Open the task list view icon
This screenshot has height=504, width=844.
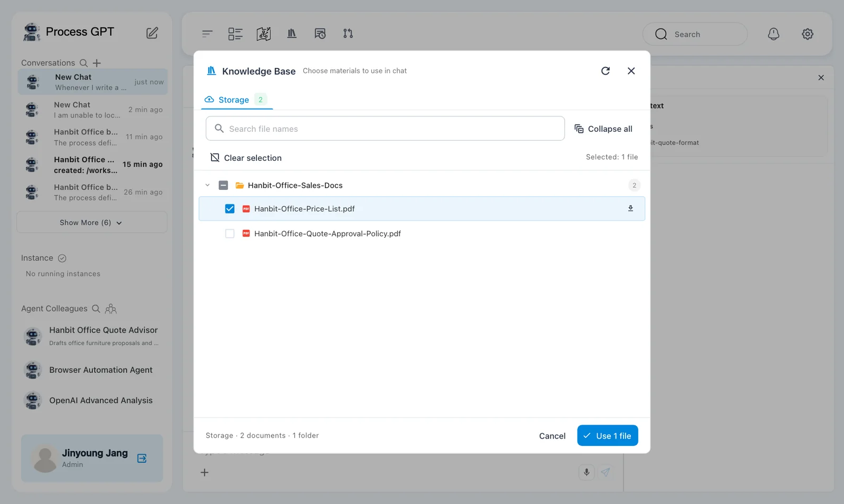[x=235, y=34]
